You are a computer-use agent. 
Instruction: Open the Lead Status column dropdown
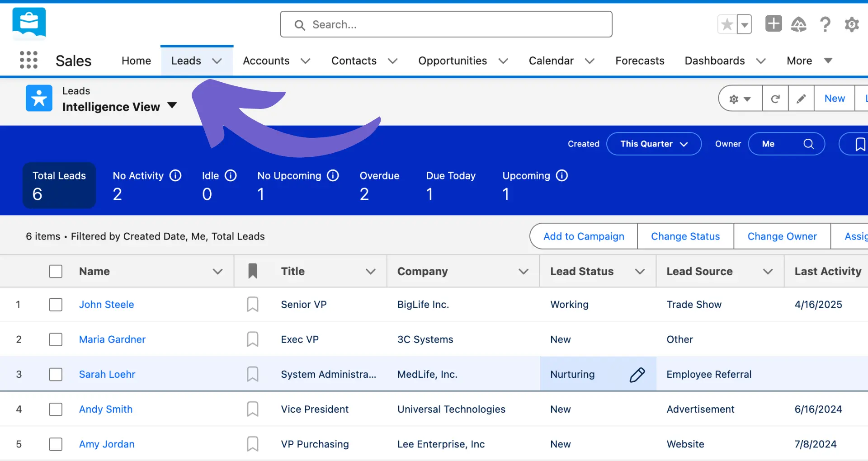pyautogui.click(x=639, y=271)
